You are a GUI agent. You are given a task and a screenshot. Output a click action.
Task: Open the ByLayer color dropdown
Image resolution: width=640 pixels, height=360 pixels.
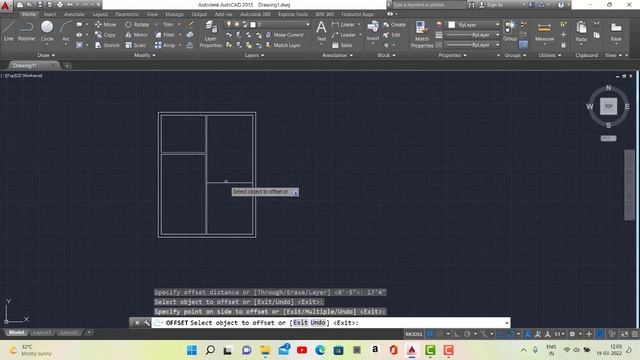pyautogui.click(x=497, y=24)
